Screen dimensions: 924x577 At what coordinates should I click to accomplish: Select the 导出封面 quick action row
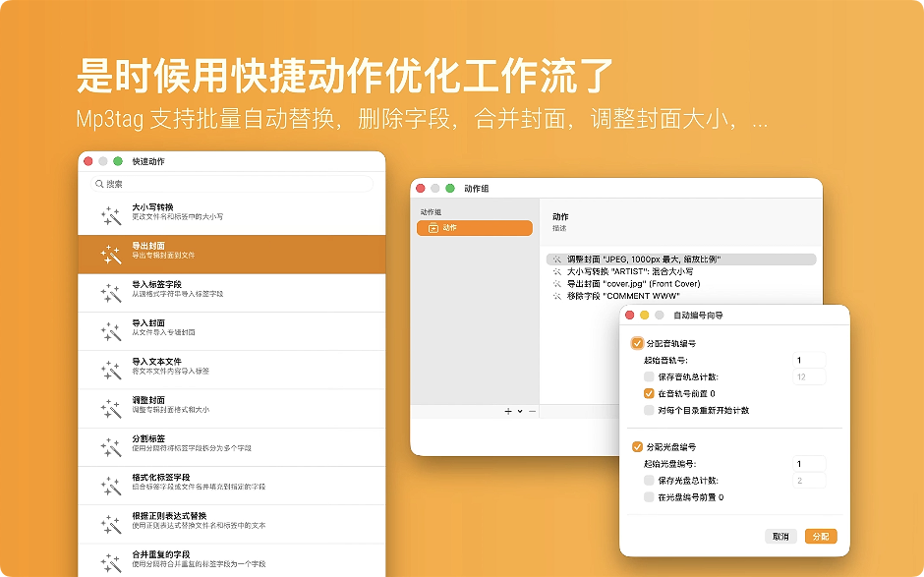click(x=231, y=254)
